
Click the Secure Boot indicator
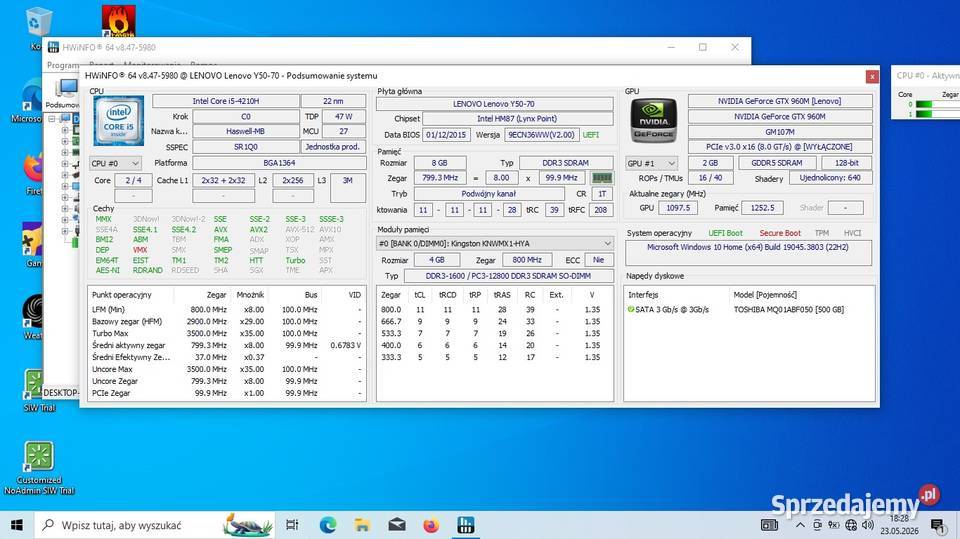point(780,233)
